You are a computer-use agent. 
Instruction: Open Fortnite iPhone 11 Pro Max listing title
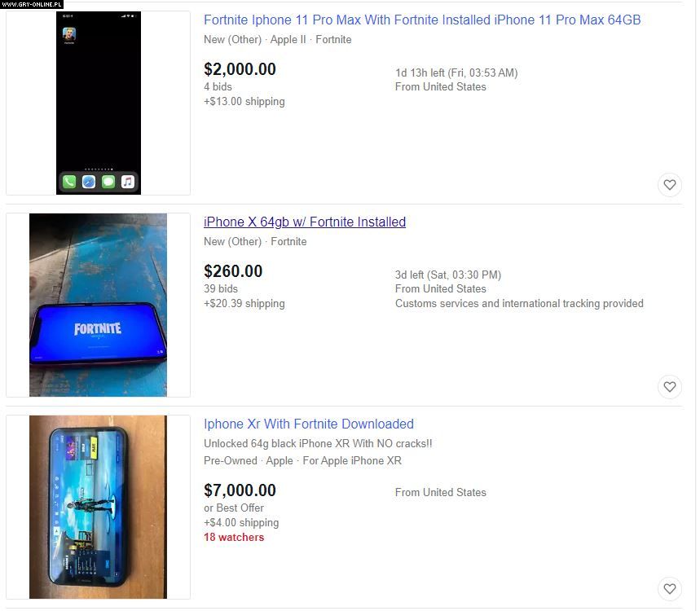pos(422,20)
